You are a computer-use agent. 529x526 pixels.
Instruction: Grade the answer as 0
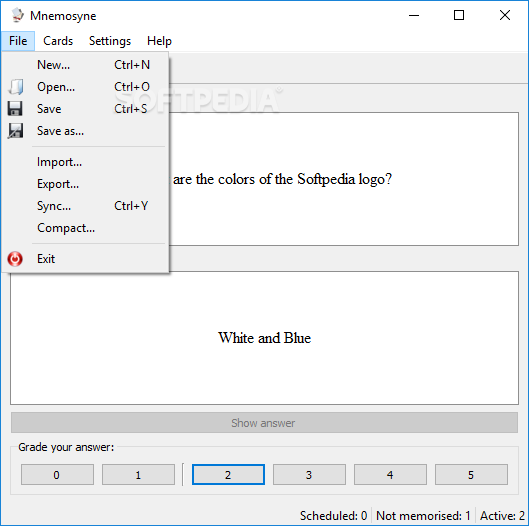click(57, 475)
